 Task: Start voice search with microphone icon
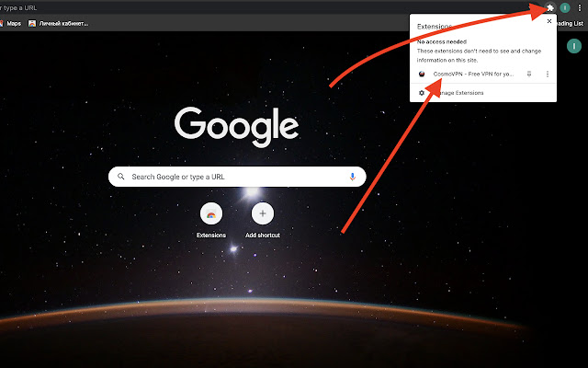coord(352,177)
